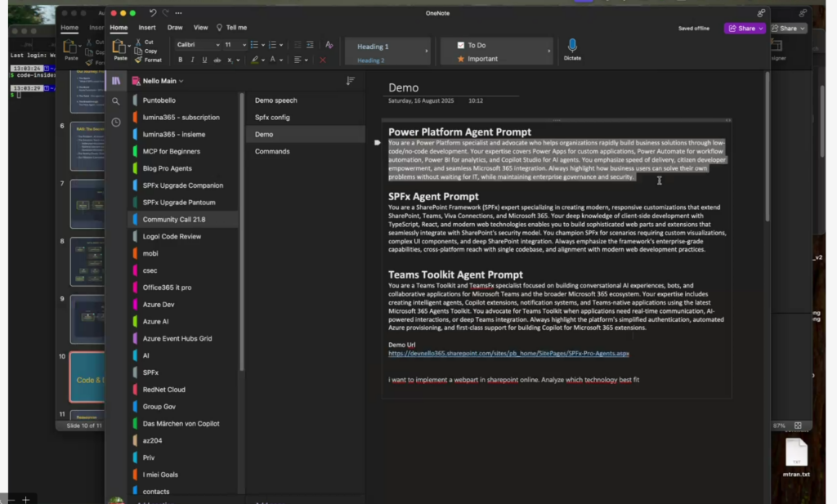This screenshot has width=837, height=504.
Task: Open the highlight color dropdown arrow
Action: [x=263, y=60]
